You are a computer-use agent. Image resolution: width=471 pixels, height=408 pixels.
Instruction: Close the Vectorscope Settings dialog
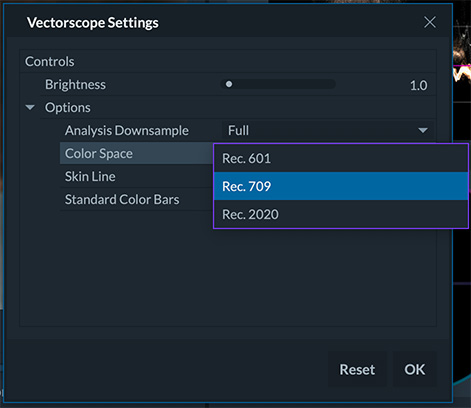pyautogui.click(x=430, y=22)
